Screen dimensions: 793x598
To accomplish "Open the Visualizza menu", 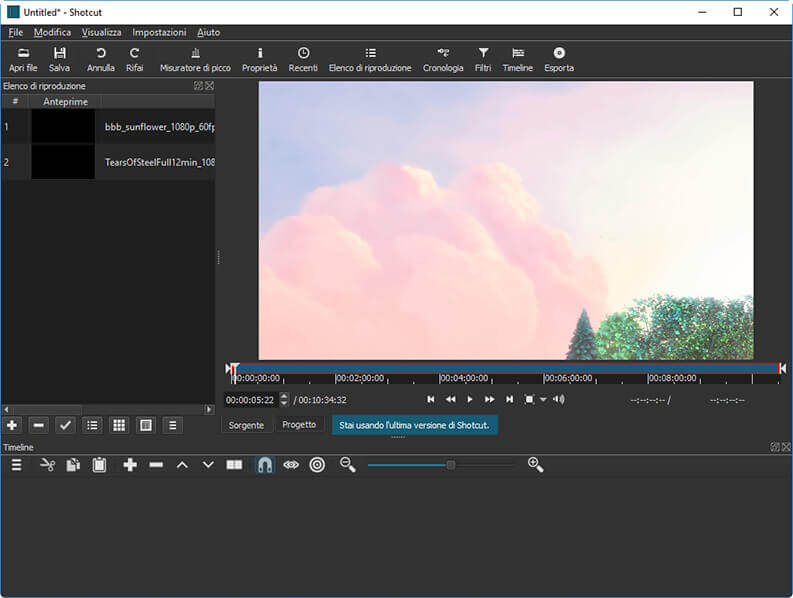I will [x=102, y=32].
